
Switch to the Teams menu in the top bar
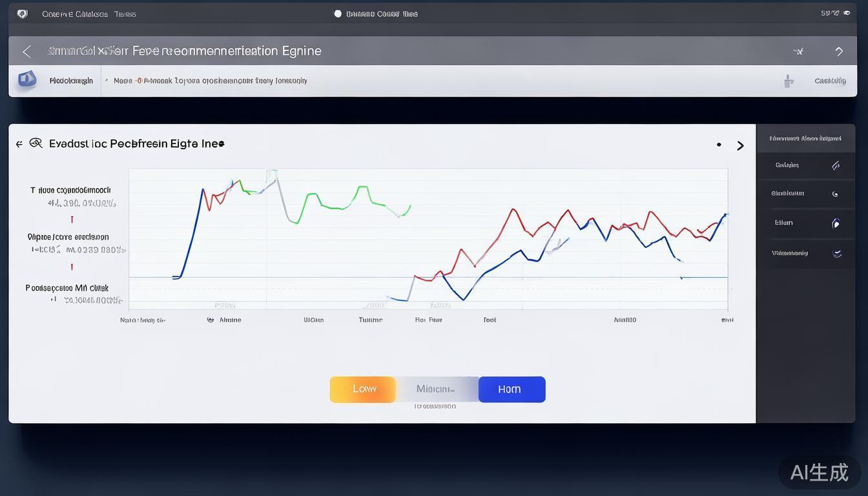pos(126,13)
